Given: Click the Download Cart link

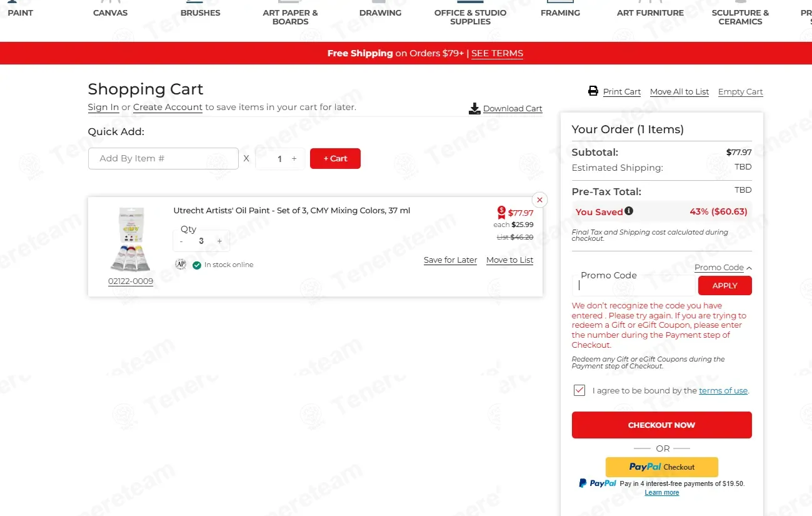Looking at the screenshot, I should 513,109.
